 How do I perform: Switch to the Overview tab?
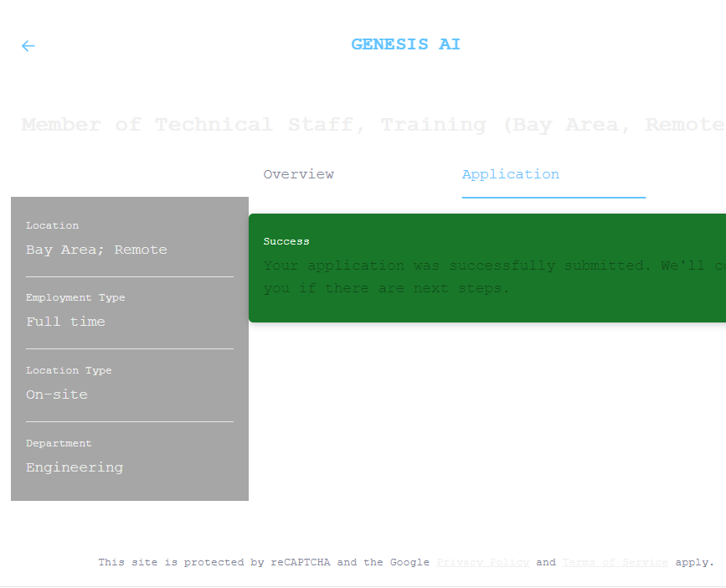click(298, 174)
